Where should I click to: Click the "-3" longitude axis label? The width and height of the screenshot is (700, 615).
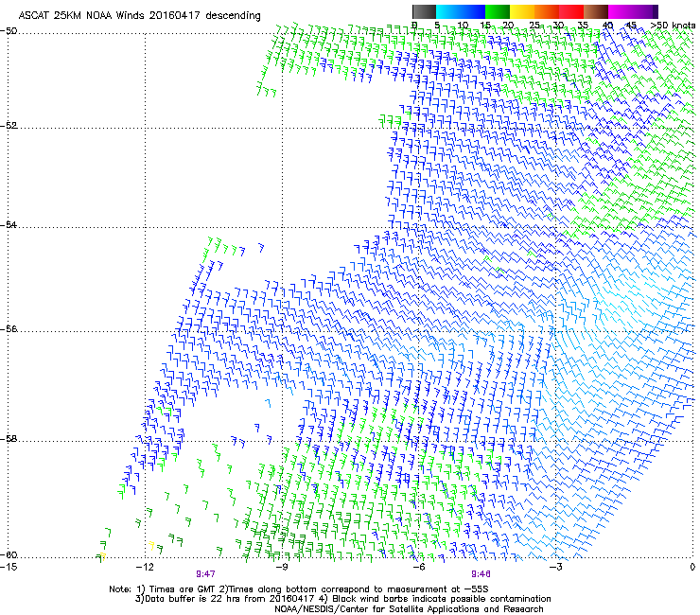point(555,567)
